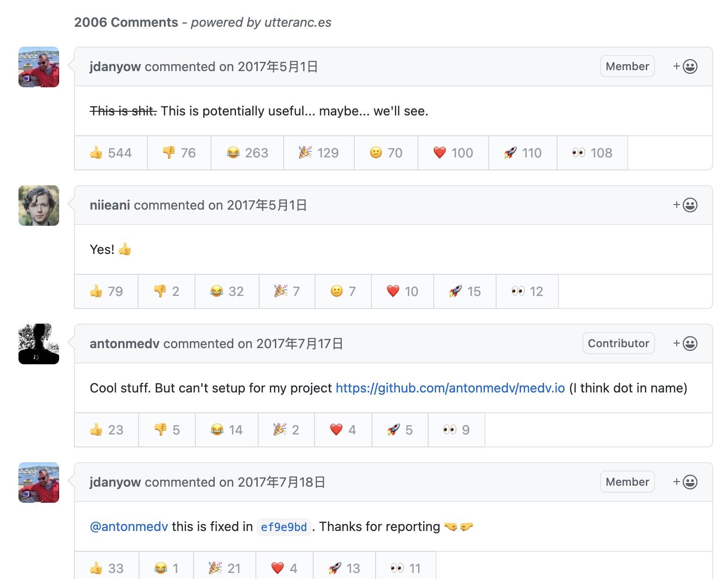Toggle thumbs-up reaction showing 544

click(x=111, y=153)
